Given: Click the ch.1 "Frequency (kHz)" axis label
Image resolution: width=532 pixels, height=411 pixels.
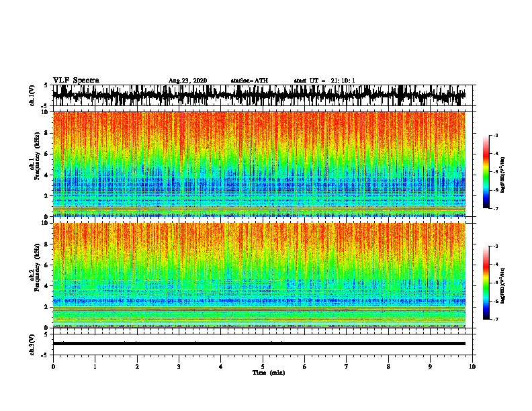Looking at the screenshot, I should [x=37, y=156].
